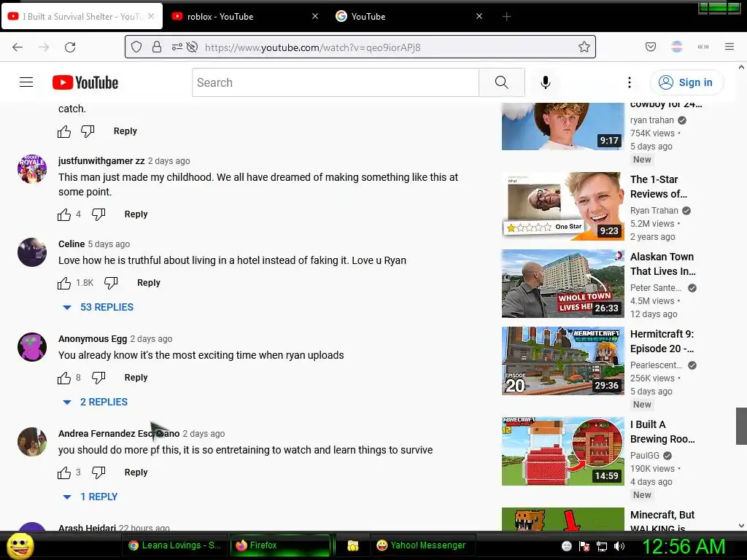Switch to the Google 'YouTube' tab
Viewport: 747px width, 560px height.
click(x=409, y=16)
